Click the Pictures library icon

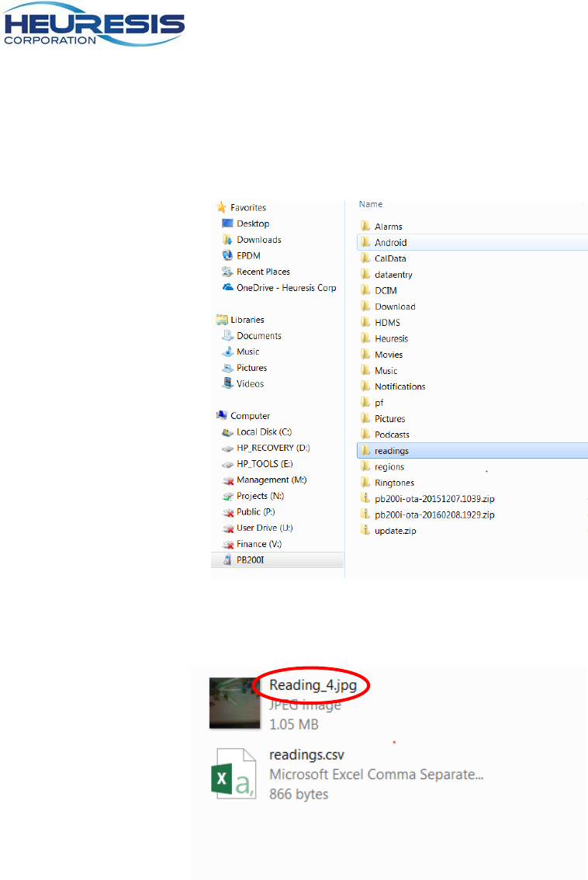pos(227,368)
